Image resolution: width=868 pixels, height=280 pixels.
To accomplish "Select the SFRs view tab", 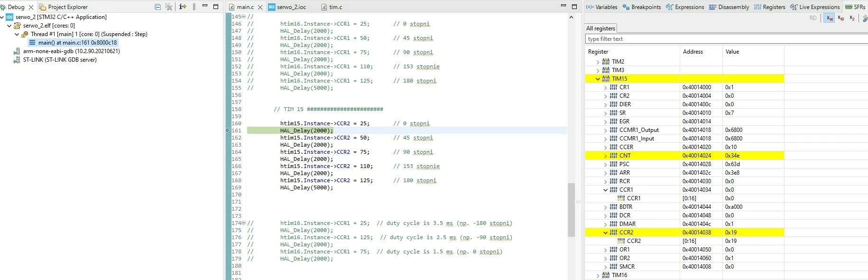I will tap(855, 7).
